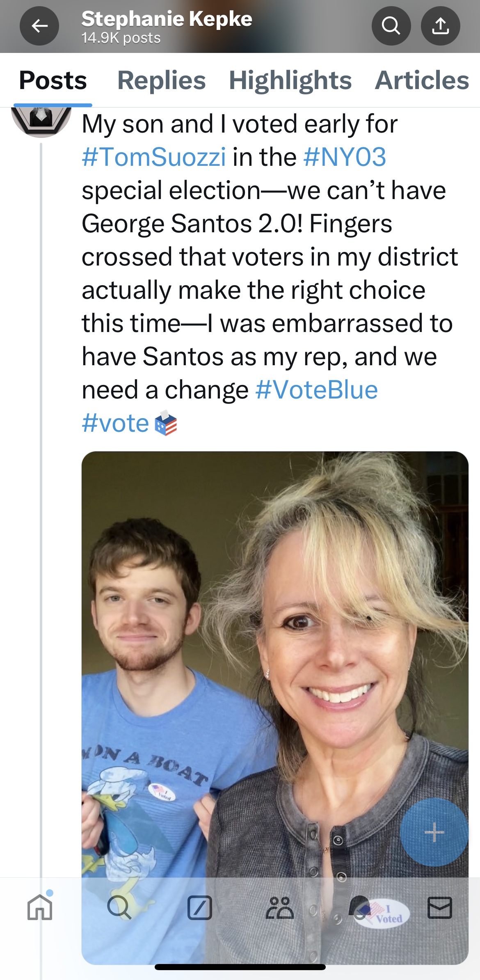Open Messages envelope in the bottom bar
This screenshot has height=980, width=480.
click(x=439, y=908)
